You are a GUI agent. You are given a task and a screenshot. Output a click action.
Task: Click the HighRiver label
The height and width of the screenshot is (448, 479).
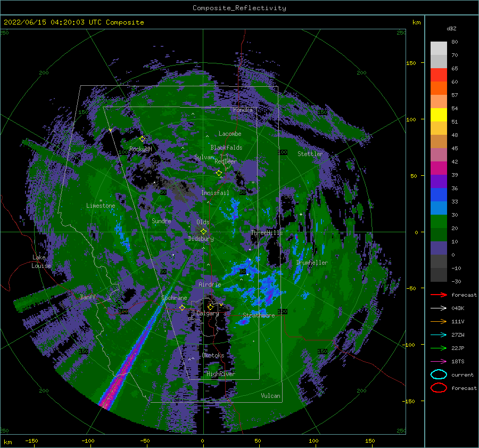(x=220, y=374)
